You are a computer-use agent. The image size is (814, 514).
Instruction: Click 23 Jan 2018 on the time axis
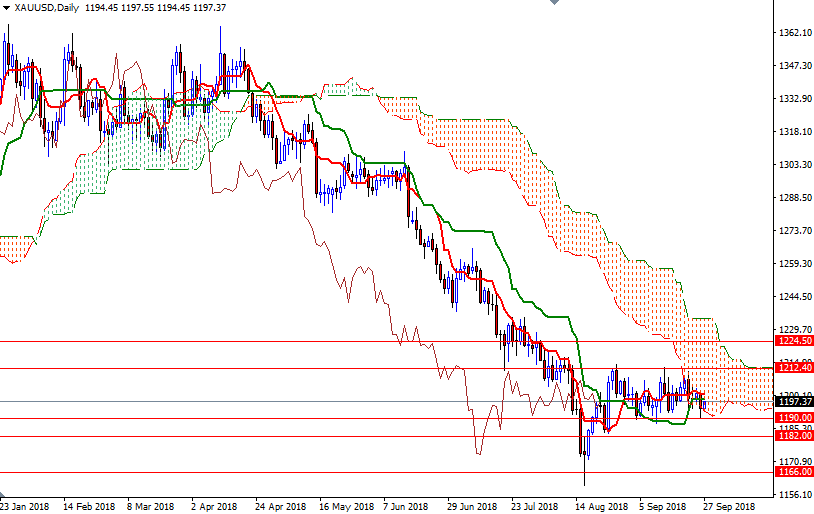26,506
